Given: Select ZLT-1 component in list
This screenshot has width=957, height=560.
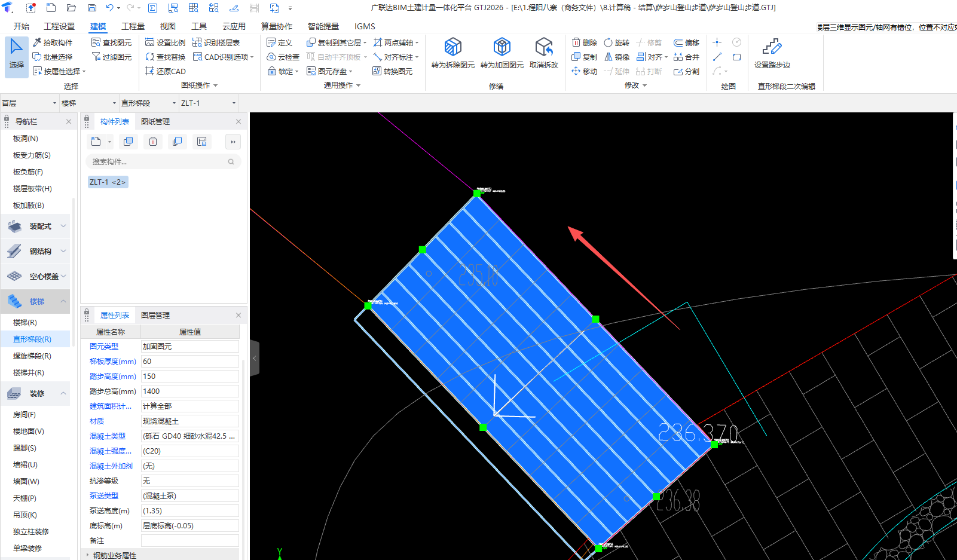Looking at the screenshot, I should [x=108, y=182].
